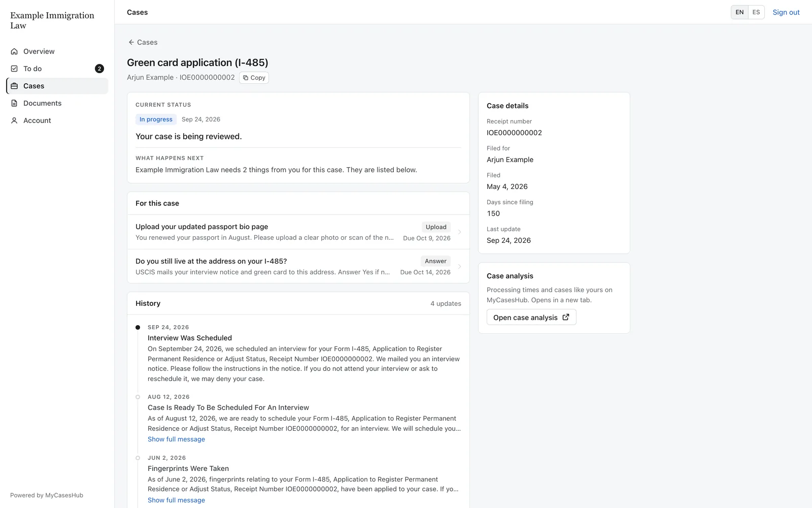Click the Cases briefcase icon
Viewport: 812px width, 508px height.
pyautogui.click(x=14, y=86)
